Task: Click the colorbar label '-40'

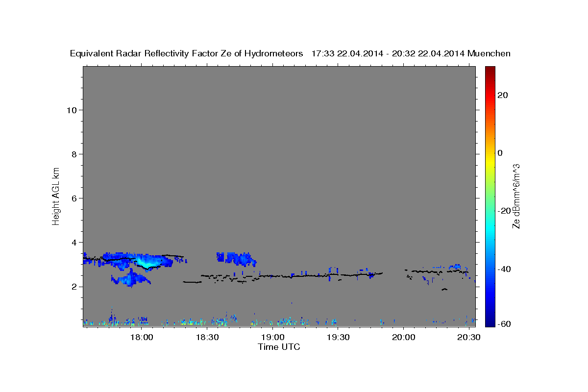Action: click(505, 269)
